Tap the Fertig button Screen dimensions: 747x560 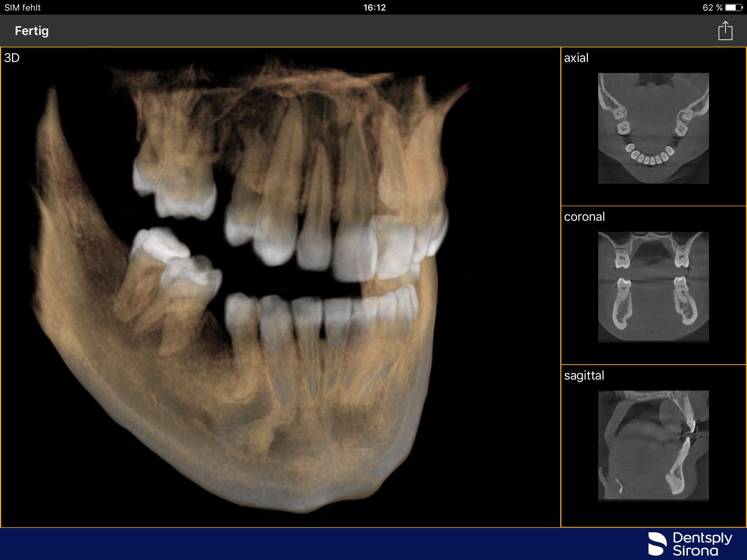tap(32, 31)
